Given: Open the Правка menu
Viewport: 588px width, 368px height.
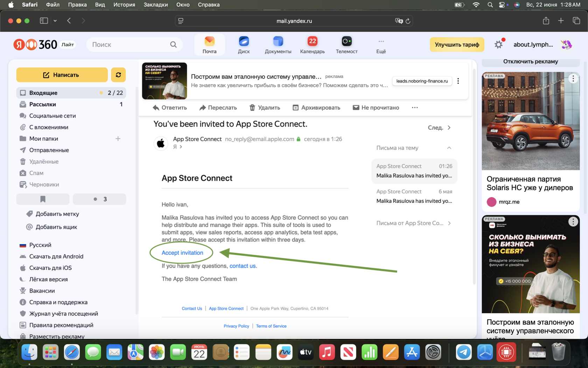Looking at the screenshot, I should pyautogui.click(x=77, y=5).
